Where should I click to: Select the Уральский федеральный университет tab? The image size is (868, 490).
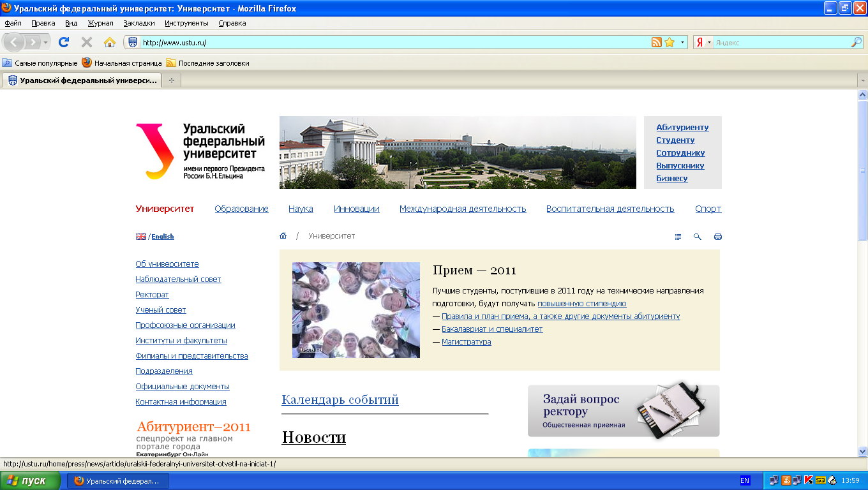tap(82, 80)
